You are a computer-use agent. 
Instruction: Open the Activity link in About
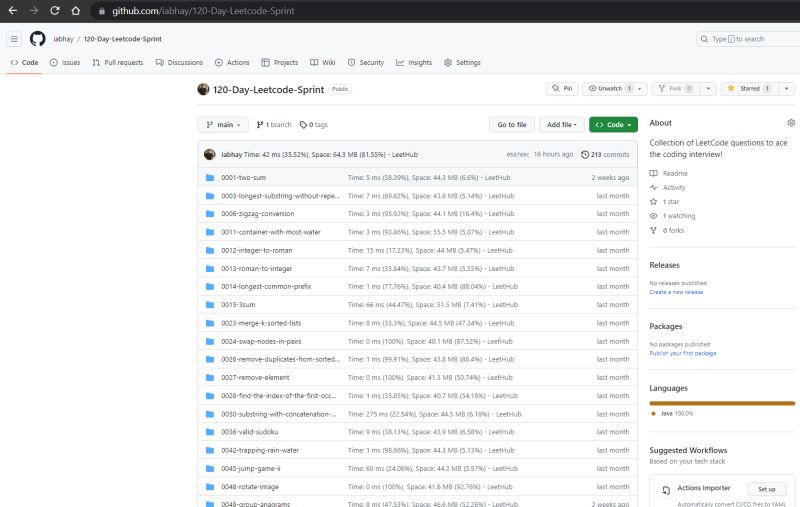tap(668, 188)
